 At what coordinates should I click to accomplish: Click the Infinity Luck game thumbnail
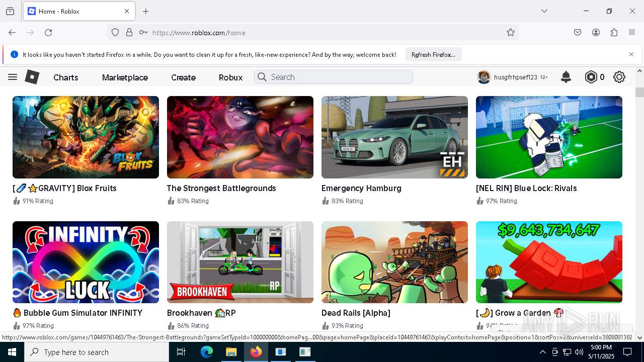coord(86,262)
